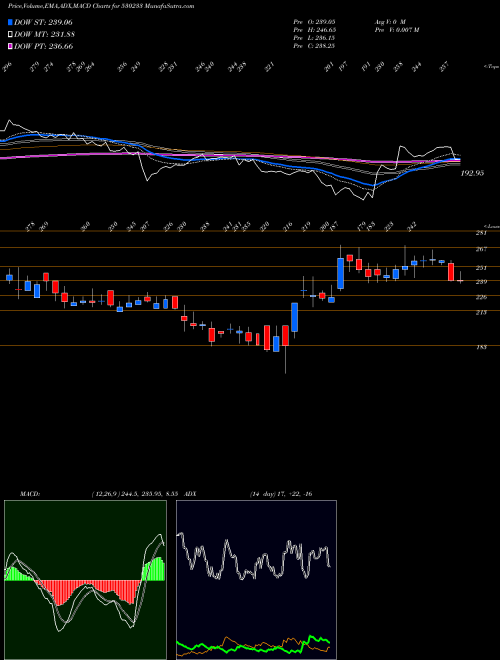The image size is (500, 660).
Task: Click the 226 price axis label
Action: pos(481,297)
